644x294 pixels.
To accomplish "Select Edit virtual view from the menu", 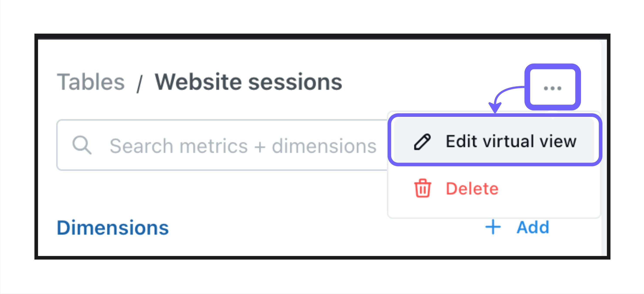I will (494, 141).
